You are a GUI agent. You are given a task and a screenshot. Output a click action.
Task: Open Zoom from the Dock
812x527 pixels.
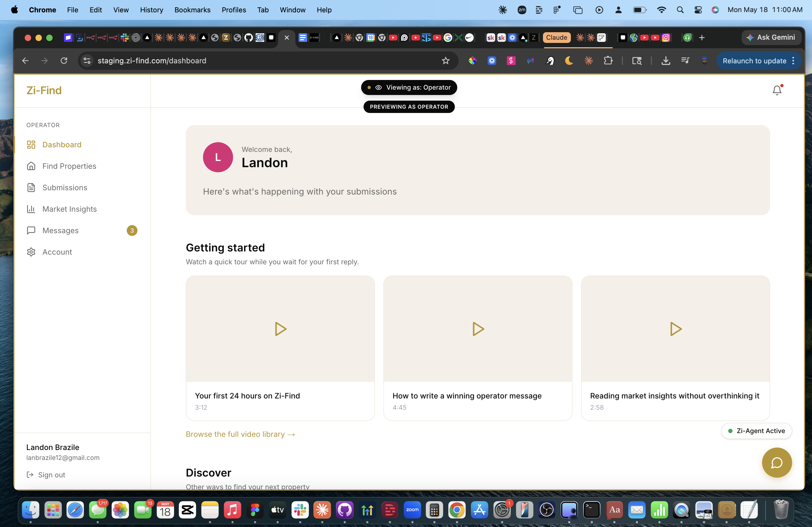click(x=412, y=510)
